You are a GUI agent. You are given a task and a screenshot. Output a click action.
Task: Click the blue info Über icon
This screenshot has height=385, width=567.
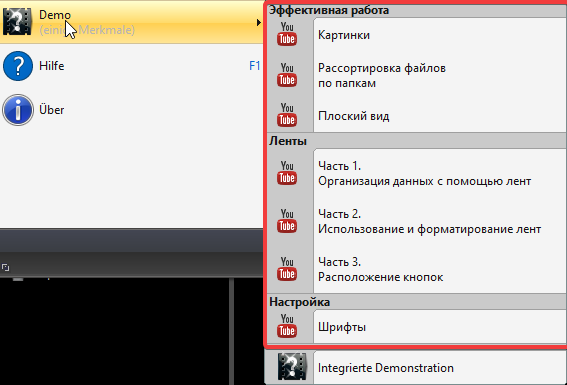tap(18, 110)
